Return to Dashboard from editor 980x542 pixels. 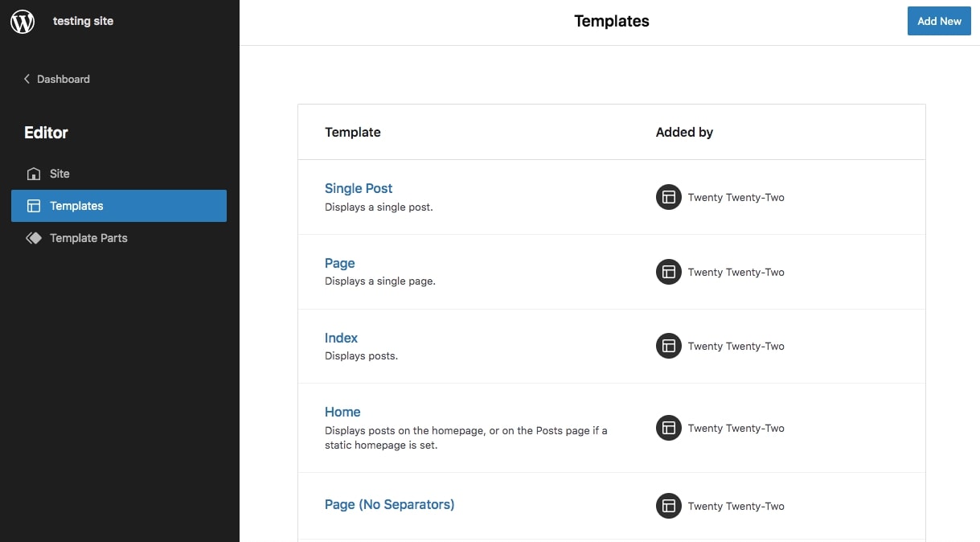(62, 79)
